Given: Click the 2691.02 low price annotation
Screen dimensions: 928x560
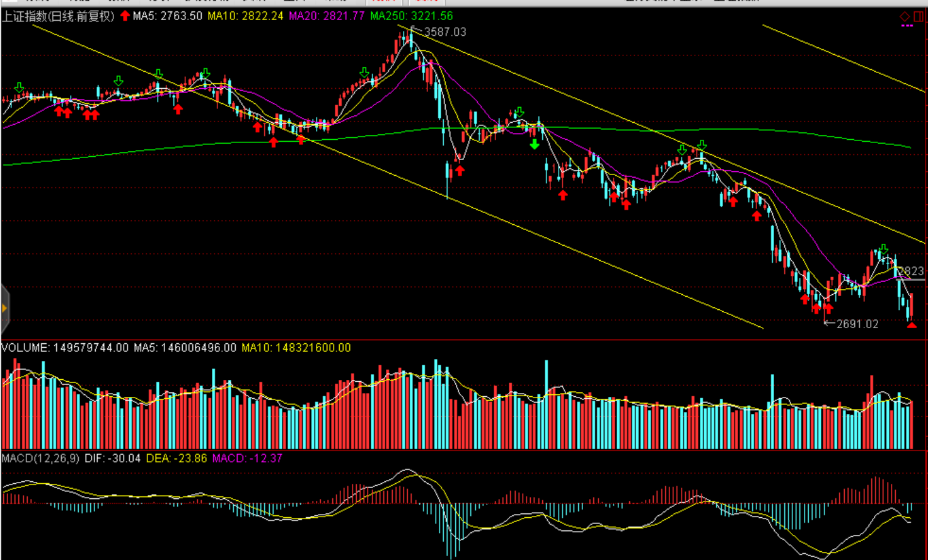Looking at the screenshot, I should coord(857,324).
